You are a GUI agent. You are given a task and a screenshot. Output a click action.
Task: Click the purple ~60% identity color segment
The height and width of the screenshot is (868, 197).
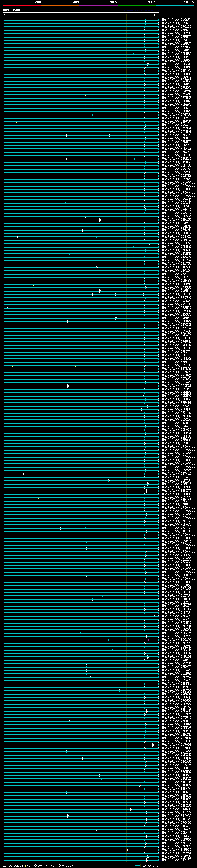click(x=99, y=6)
